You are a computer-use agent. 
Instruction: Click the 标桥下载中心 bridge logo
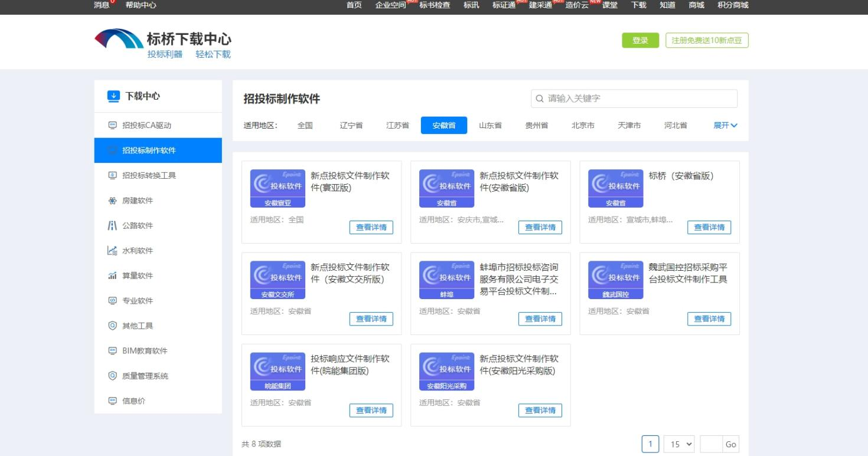pyautogui.click(x=119, y=39)
